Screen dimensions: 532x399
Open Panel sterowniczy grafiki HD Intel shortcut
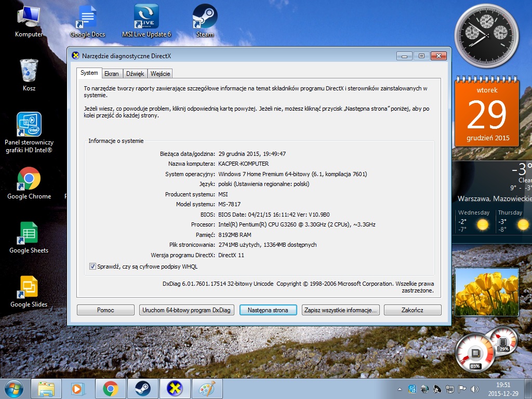point(29,133)
